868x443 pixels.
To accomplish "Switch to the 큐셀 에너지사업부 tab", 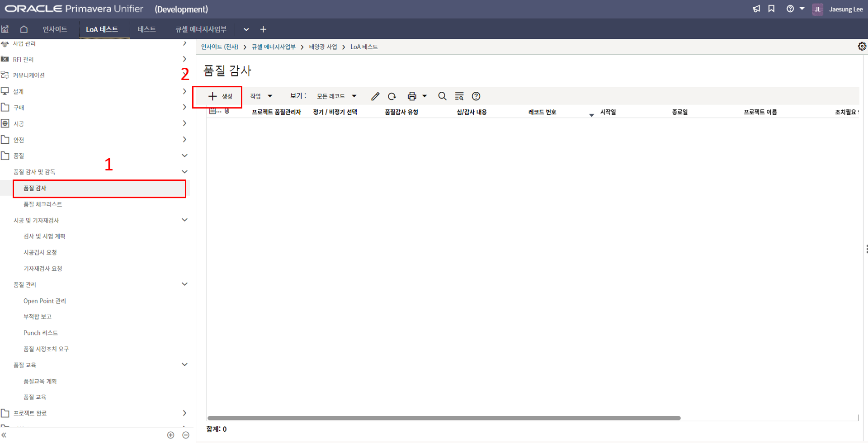I will [201, 29].
